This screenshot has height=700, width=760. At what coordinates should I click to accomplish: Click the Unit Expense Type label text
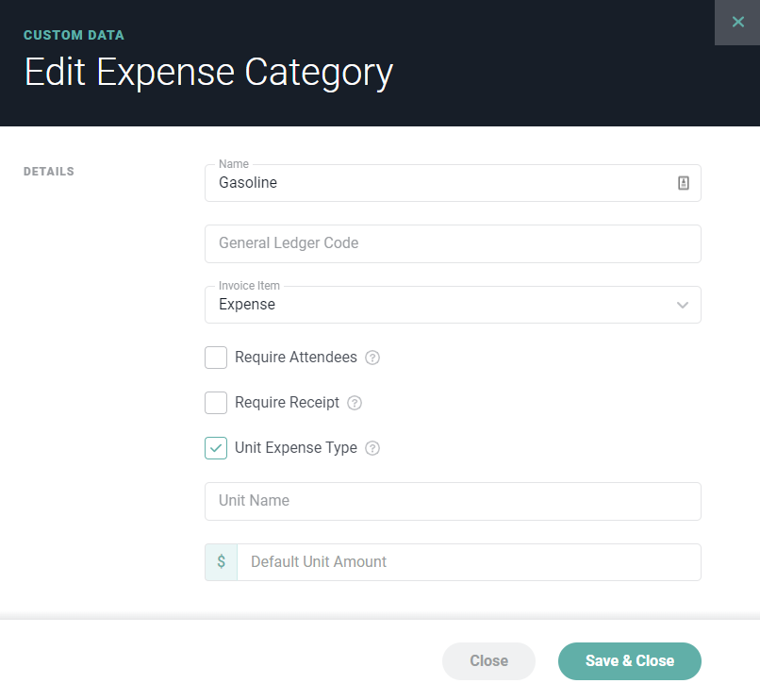click(x=296, y=448)
